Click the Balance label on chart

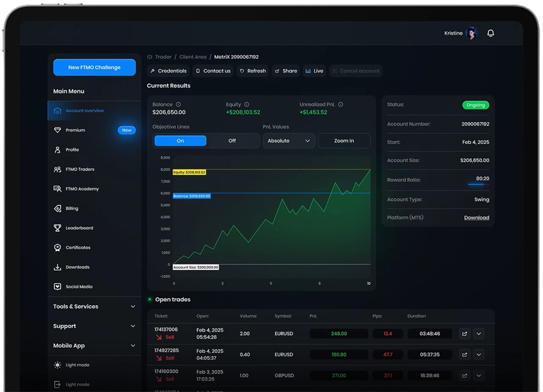(192, 196)
